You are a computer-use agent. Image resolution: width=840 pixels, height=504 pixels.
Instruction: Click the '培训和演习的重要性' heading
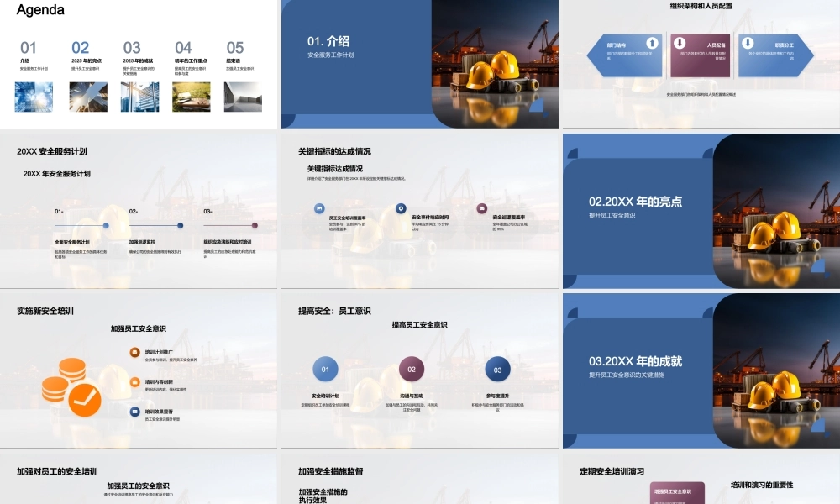click(x=762, y=485)
